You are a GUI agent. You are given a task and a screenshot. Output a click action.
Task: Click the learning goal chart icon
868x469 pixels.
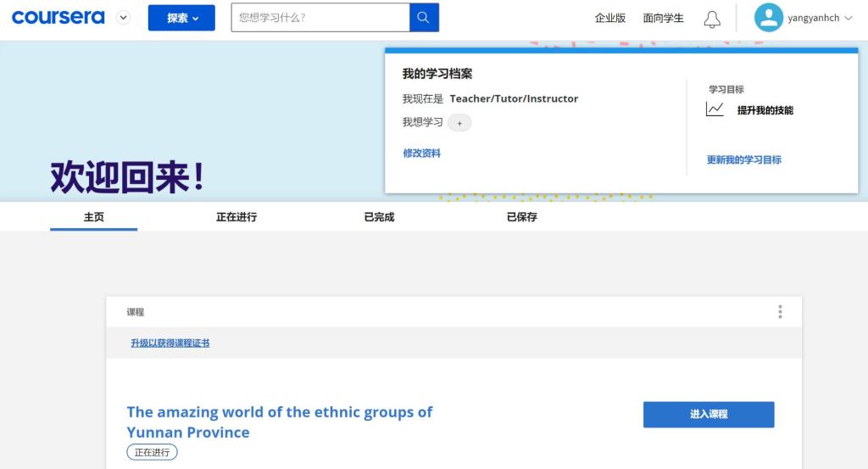coord(715,109)
